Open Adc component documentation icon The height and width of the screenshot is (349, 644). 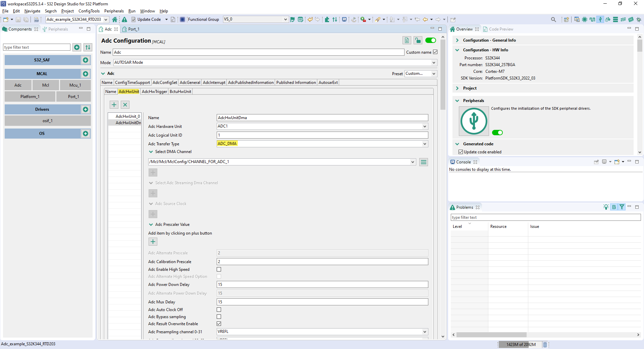pos(407,41)
